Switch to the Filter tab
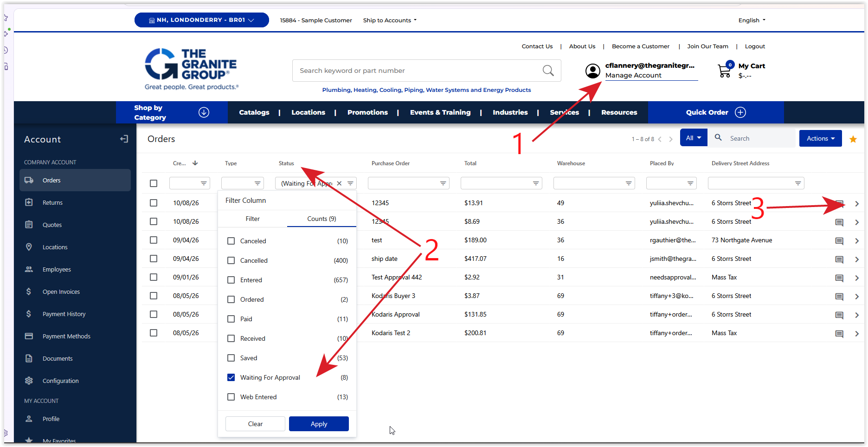This screenshot has height=447, width=868. tap(252, 219)
